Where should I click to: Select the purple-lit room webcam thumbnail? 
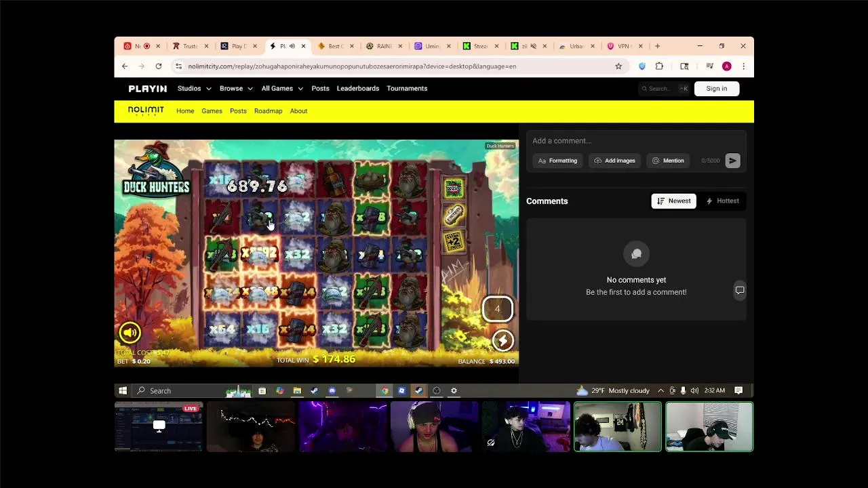(342, 426)
